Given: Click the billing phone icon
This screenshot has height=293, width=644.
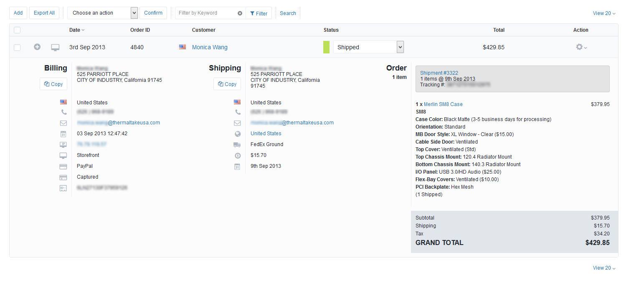Looking at the screenshot, I should coord(63,112).
